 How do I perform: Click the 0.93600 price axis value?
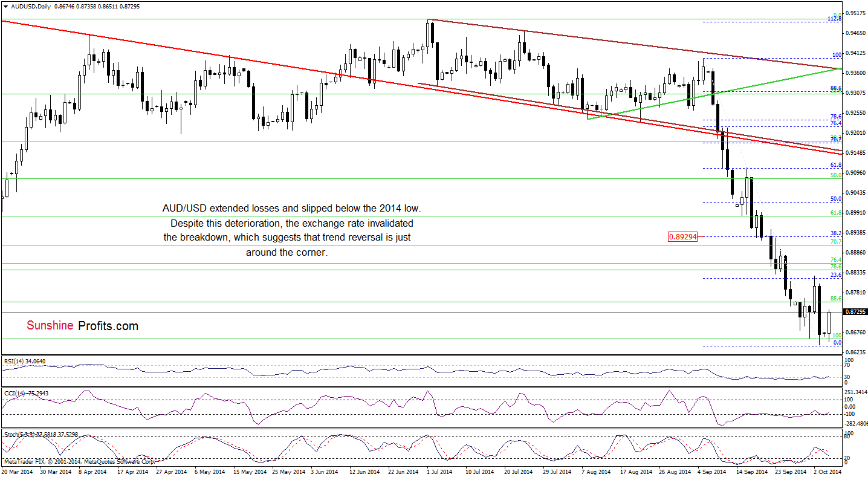pos(855,73)
